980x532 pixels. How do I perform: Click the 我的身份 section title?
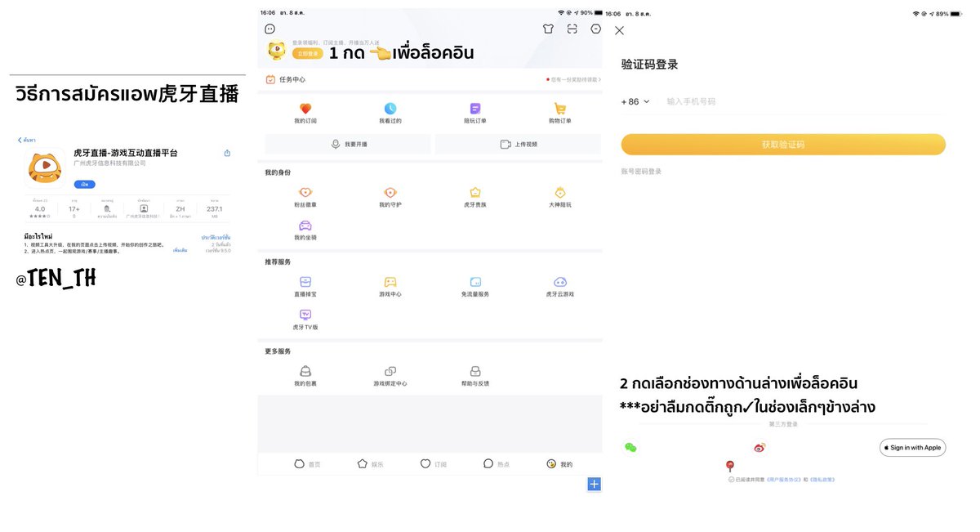coord(277,172)
